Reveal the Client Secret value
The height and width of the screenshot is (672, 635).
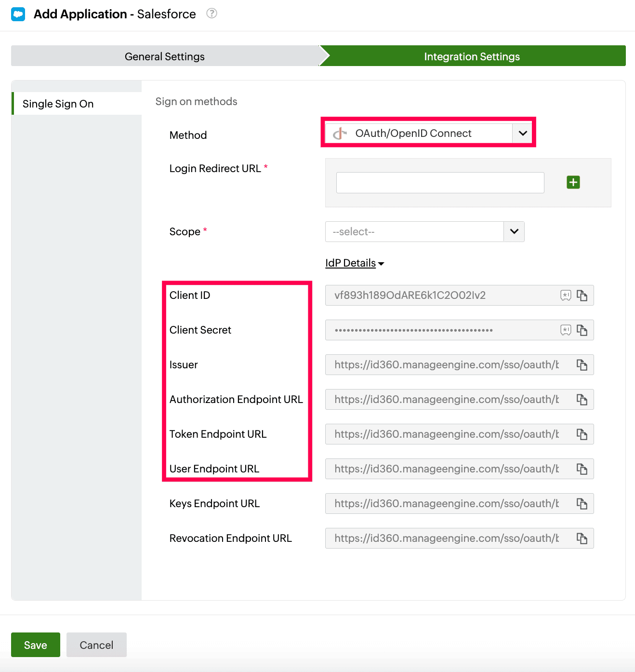tap(566, 330)
